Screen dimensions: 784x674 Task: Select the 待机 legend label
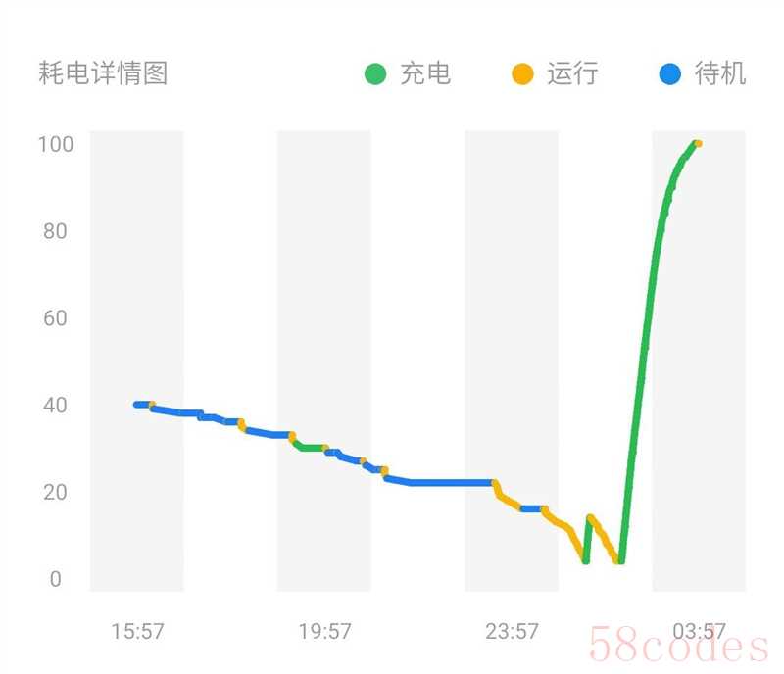point(720,73)
